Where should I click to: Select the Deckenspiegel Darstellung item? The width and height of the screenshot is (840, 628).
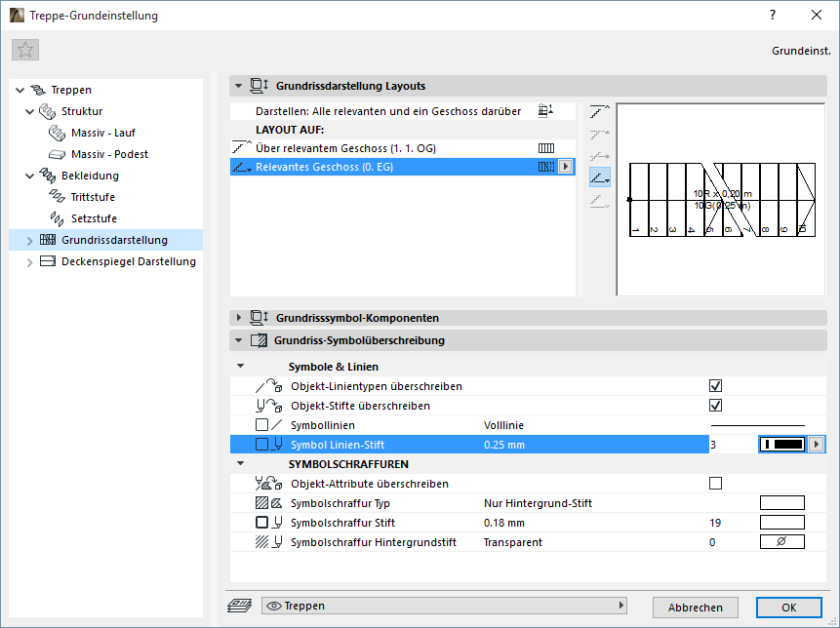[129, 261]
